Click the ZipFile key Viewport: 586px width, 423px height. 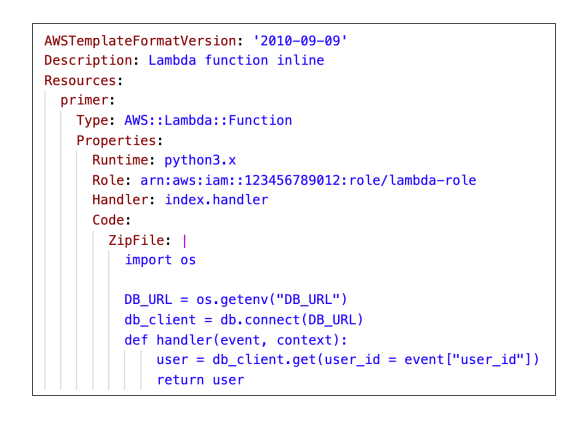click(x=136, y=240)
